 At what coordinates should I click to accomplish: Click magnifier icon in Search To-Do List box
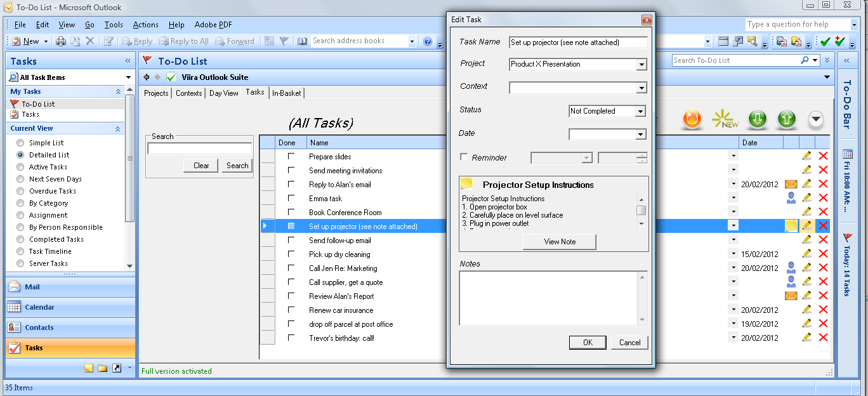point(805,60)
